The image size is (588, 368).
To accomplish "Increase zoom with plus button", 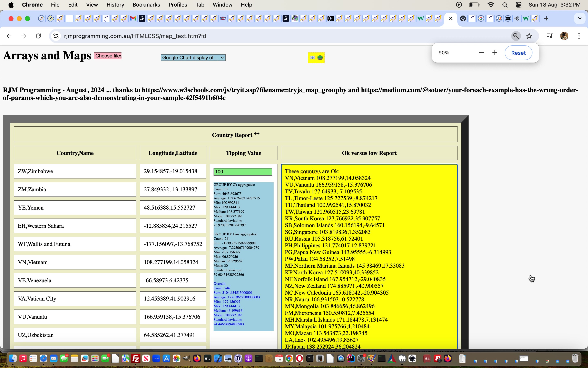I will 495,53.
